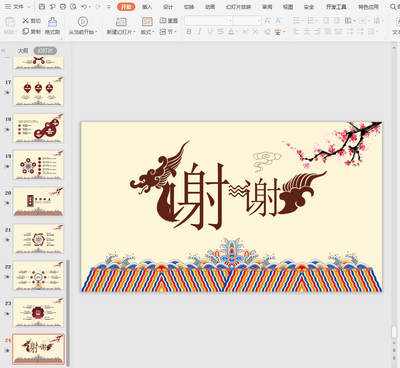Click the Increase Font Size icon
The height and width of the screenshot is (368, 400).
click(267, 21)
